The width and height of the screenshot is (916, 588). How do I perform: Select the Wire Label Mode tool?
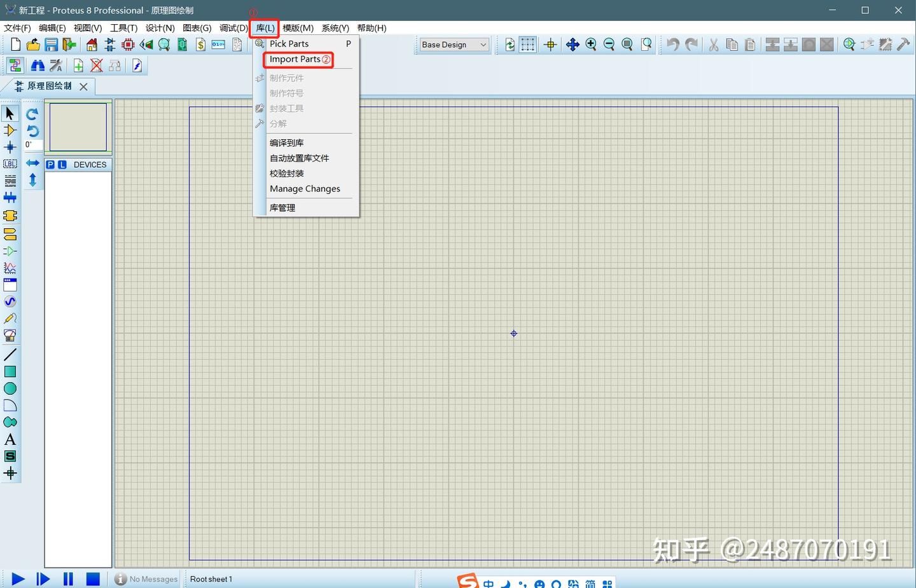click(10, 164)
